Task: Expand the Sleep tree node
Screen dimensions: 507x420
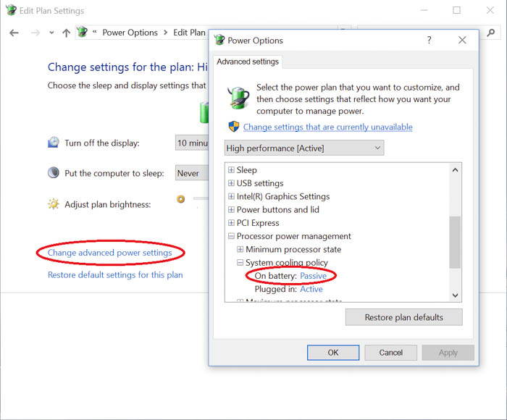Action: 231,169
